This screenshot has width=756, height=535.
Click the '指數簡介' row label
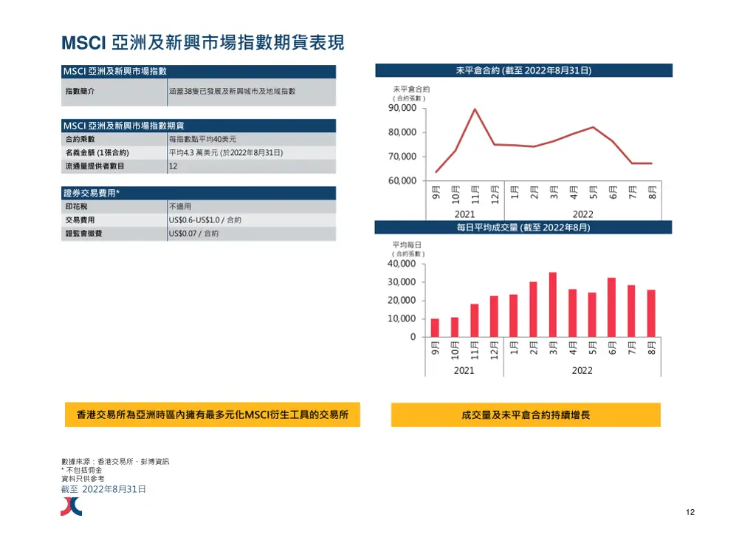coord(80,91)
